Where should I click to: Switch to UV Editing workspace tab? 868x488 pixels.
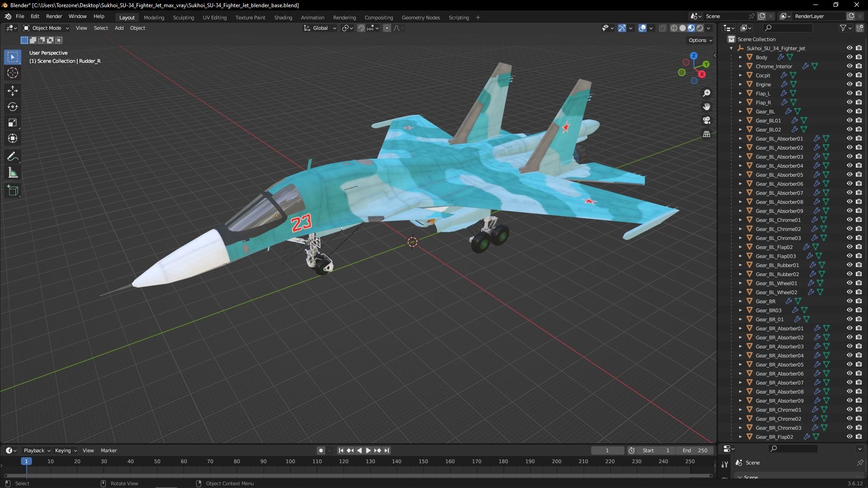pos(215,18)
